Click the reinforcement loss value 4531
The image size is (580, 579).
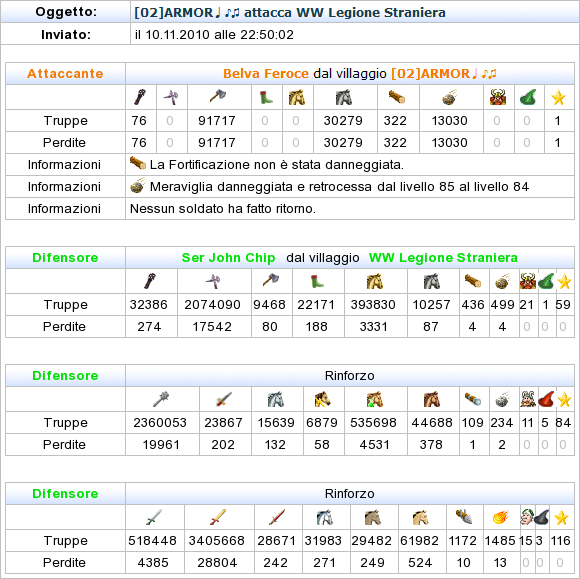click(x=374, y=444)
